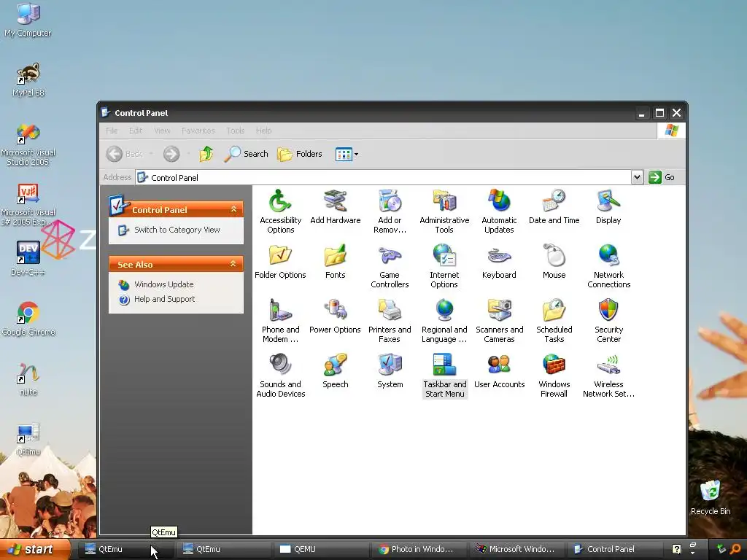Open Wireless Network Setup icon
The height and width of the screenshot is (560, 747).
point(608,376)
